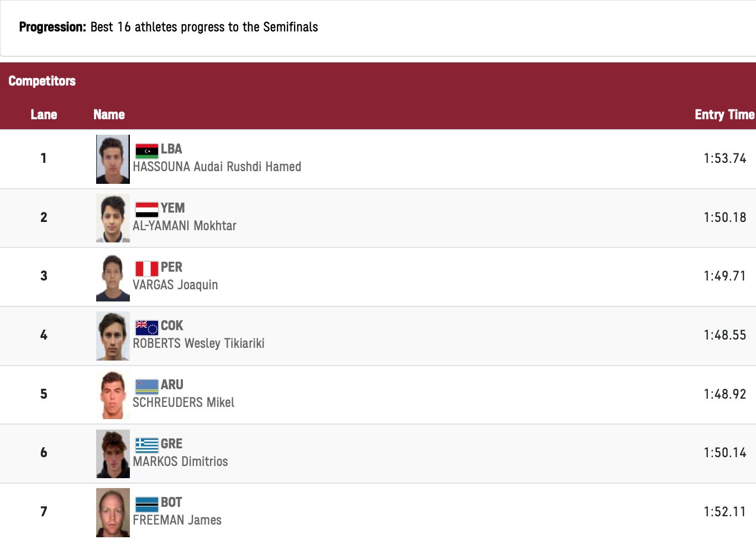Click SCHREUDERS Mikel athlete photo
The height and width of the screenshot is (540, 756).
pos(113,395)
